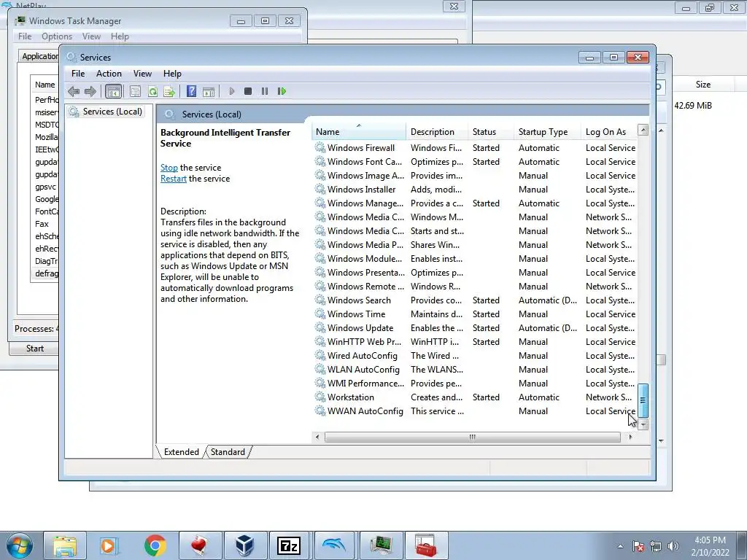Sort by Name column header

pyautogui.click(x=359, y=132)
